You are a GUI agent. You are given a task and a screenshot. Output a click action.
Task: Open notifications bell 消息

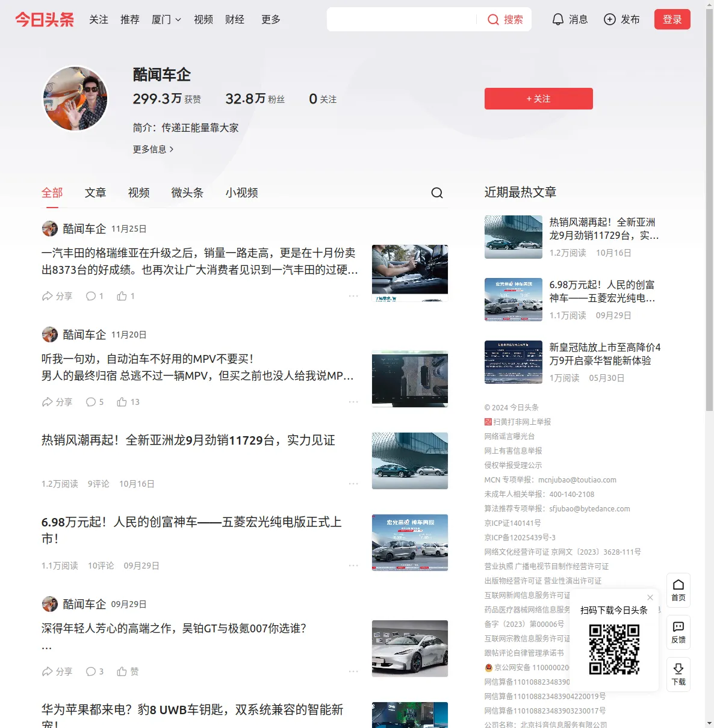pyautogui.click(x=570, y=19)
